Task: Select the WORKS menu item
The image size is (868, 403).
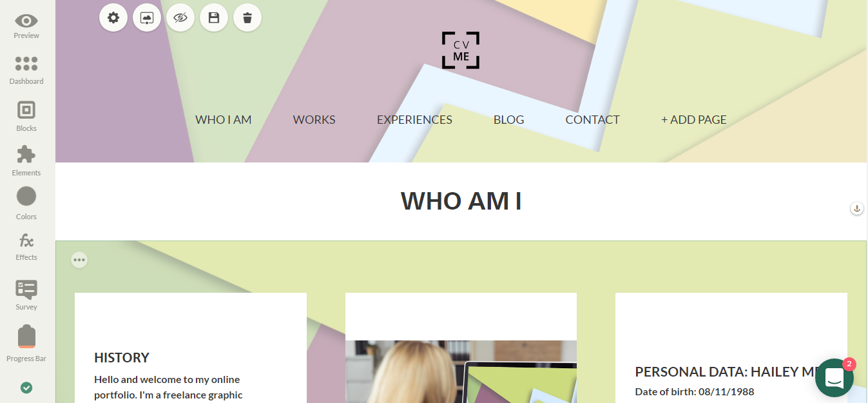Action: click(314, 120)
